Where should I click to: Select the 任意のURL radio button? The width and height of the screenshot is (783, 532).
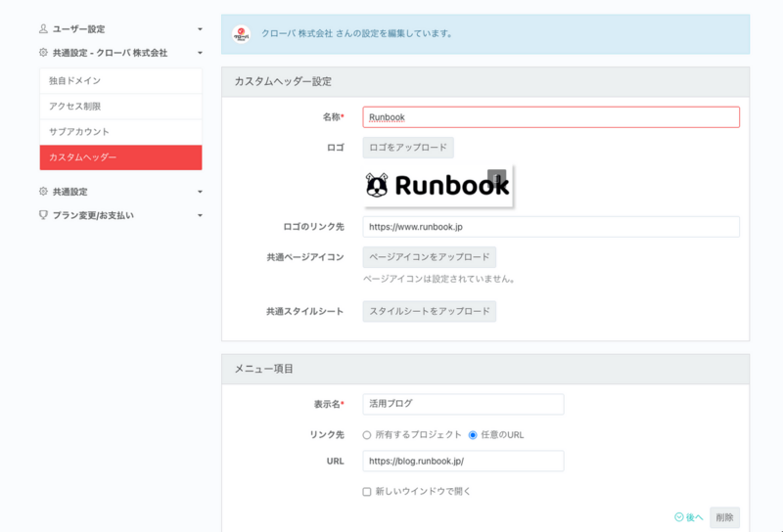(473, 435)
